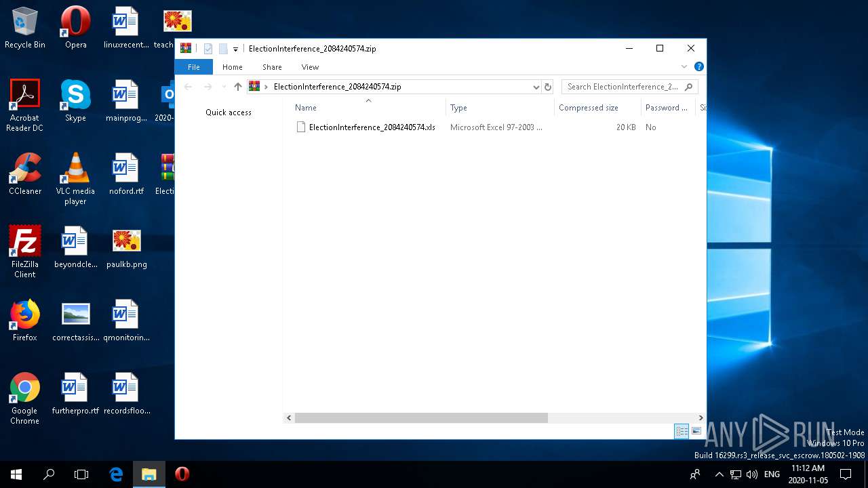Image resolution: width=868 pixels, height=488 pixels.
Task: Open noford.rtf document icon
Action: click(x=126, y=174)
